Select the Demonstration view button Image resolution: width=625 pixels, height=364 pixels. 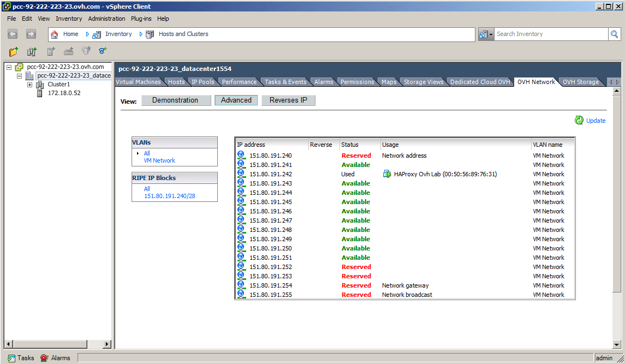pyautogui.click(x=175, y=100)
